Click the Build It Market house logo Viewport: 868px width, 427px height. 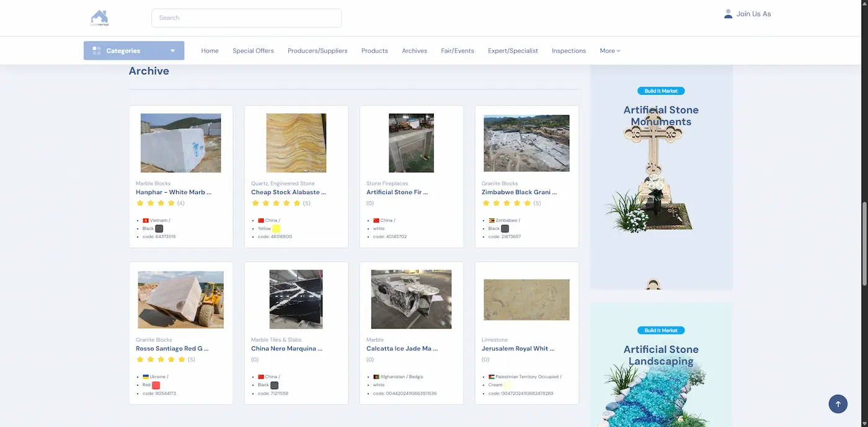coord(99,18)
